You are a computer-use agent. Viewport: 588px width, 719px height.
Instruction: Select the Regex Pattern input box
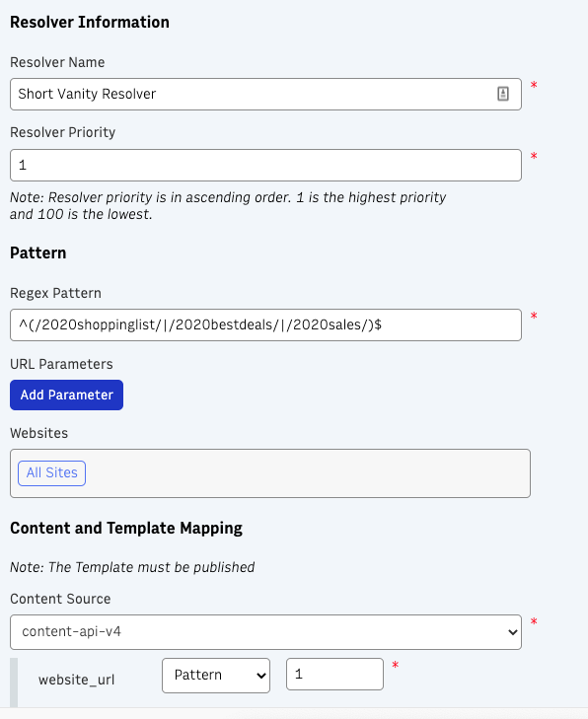tap(265, 325)
